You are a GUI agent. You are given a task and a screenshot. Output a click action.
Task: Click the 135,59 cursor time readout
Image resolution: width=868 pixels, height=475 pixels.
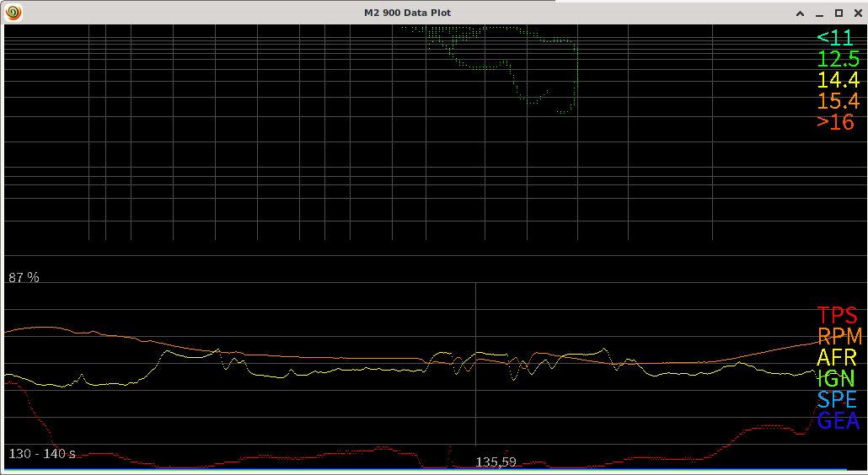click(x=496, y=462)
